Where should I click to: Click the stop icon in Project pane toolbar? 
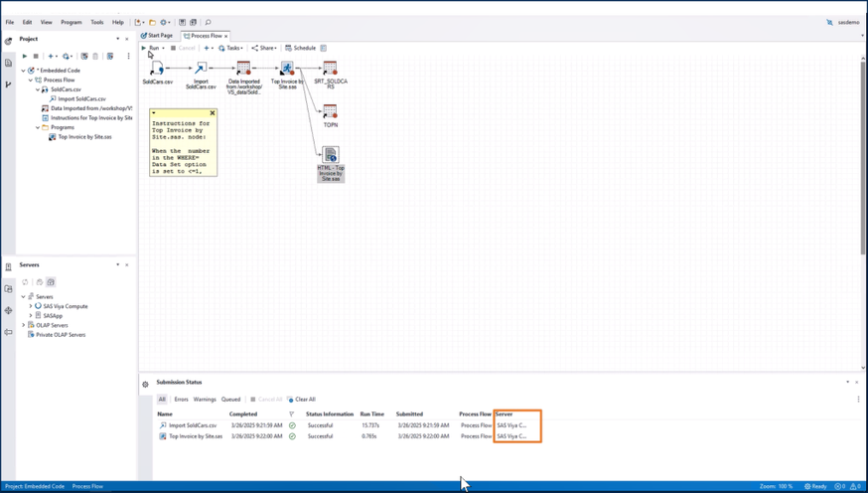click(36, 56)
